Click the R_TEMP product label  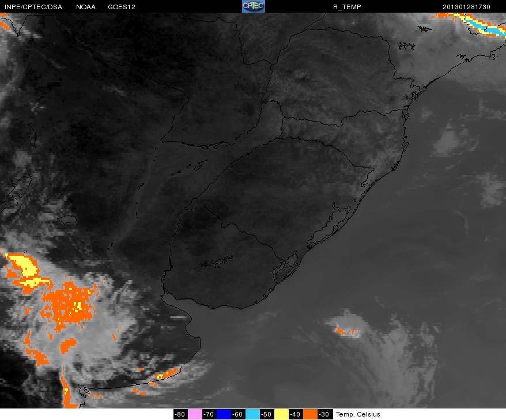pos(347,7)
